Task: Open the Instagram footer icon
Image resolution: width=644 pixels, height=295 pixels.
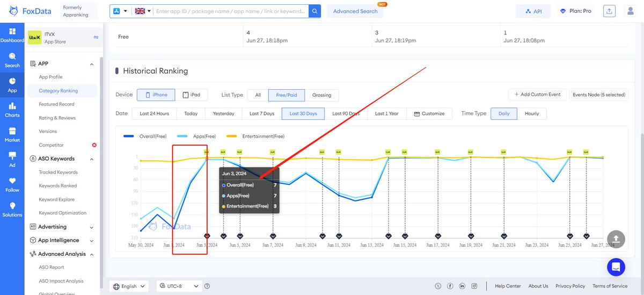Action: point(474,286)
